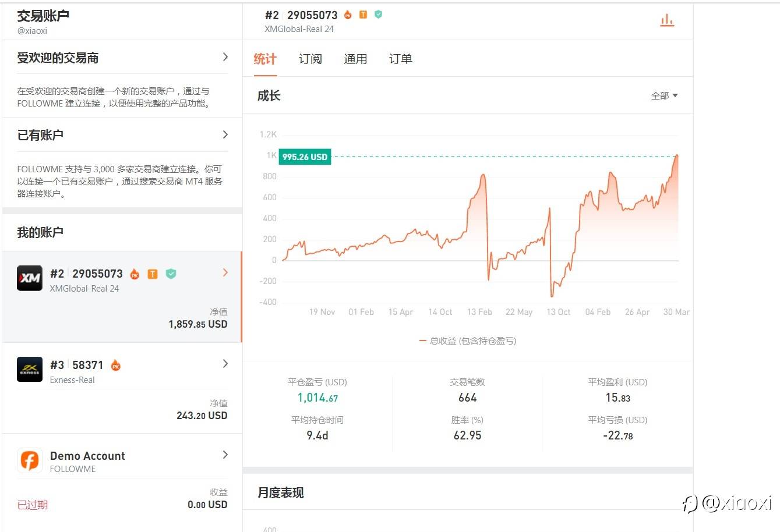Screen dimensions: 780x532
Task: Click the PK flame badge beside #3 58371
Action: click(116, 366)
